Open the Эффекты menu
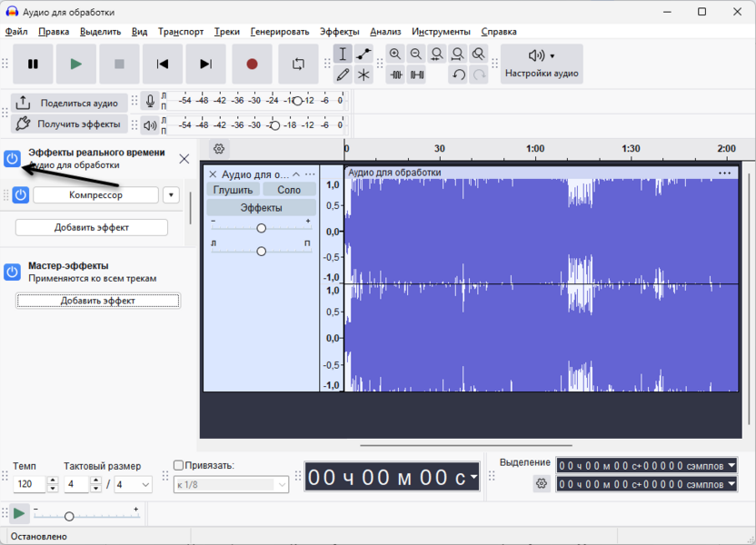This screenshot has width=756, height=545. click(340, 32)
